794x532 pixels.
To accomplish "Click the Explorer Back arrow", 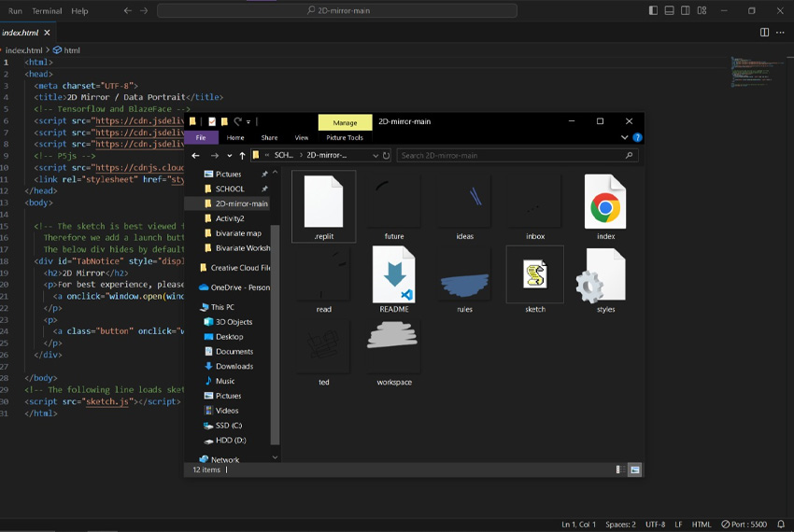I will coord(196,156).
